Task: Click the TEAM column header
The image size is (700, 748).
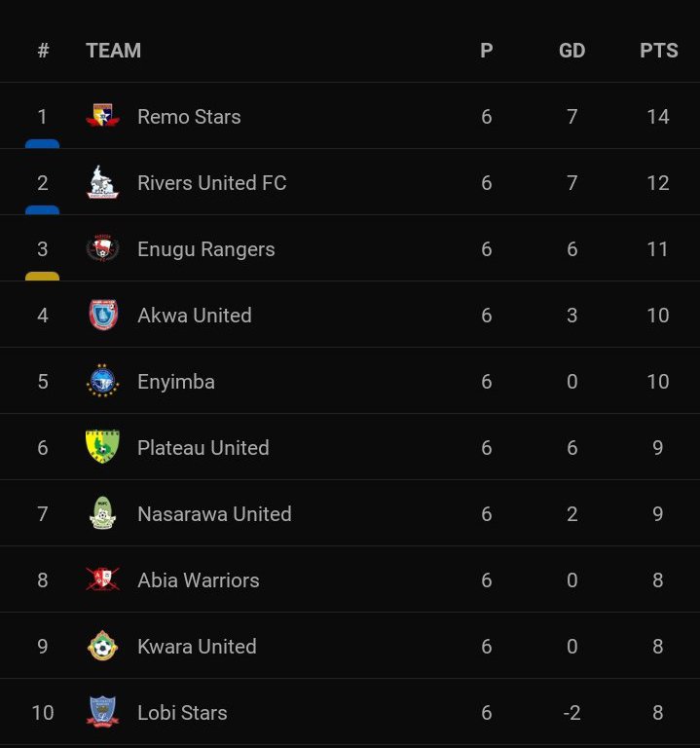Action: click(113, 51)
